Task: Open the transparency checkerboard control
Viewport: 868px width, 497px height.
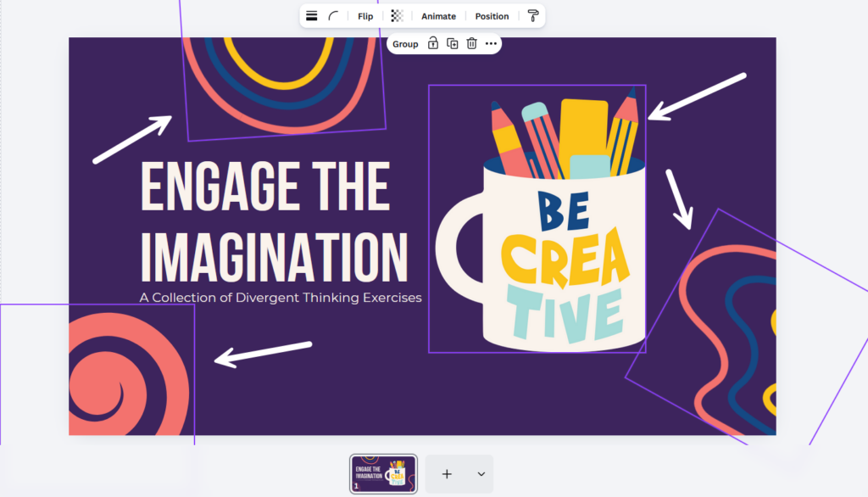Action: pyautogui.click(x=397, y=16)
